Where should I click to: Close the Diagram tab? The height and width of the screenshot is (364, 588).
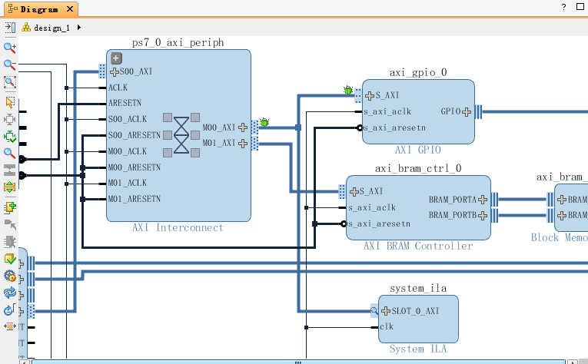[x=70, y=9]
